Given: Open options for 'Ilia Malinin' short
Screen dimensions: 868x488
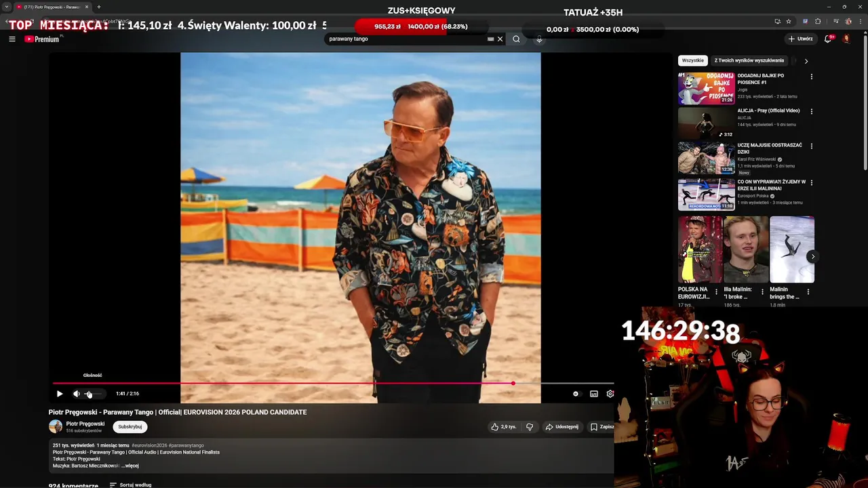Looking at the screenshot, I should tap(762, 292).
